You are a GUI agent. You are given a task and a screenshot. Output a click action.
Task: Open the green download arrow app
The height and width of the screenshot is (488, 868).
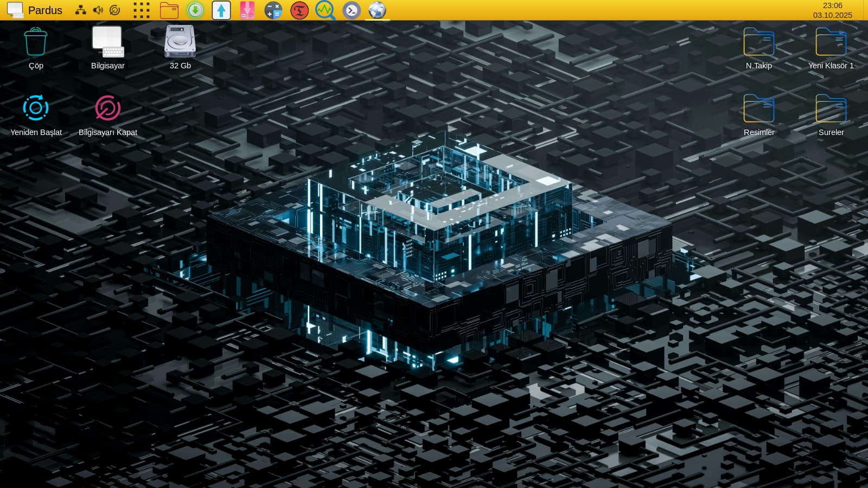(x=195, y=10)
